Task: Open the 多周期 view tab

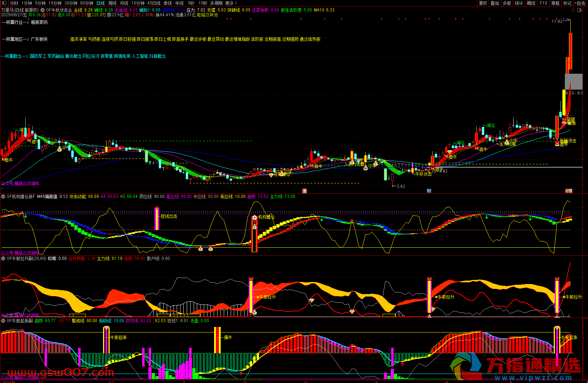Action: (x=217, y=3)
